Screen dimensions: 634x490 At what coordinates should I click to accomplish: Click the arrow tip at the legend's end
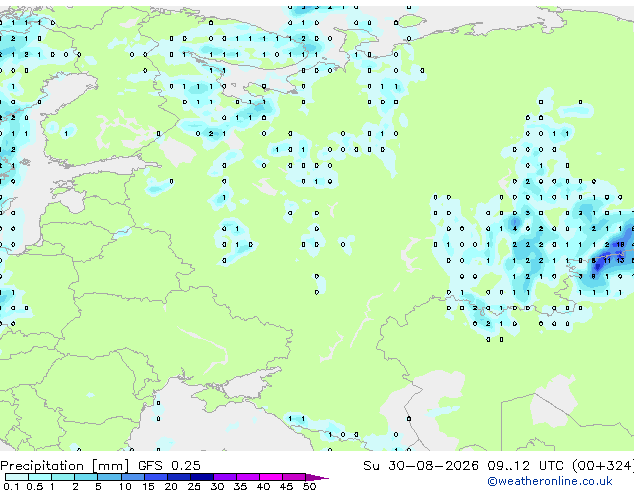click(318, 478)
